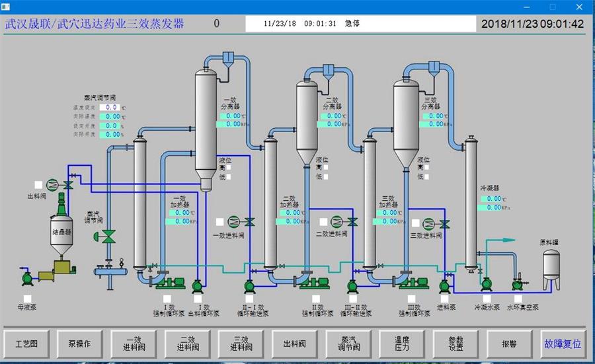Screen dimensions: 595x364
Task: Click the 水环真空泵 pump icon
Action: [518, 285]
